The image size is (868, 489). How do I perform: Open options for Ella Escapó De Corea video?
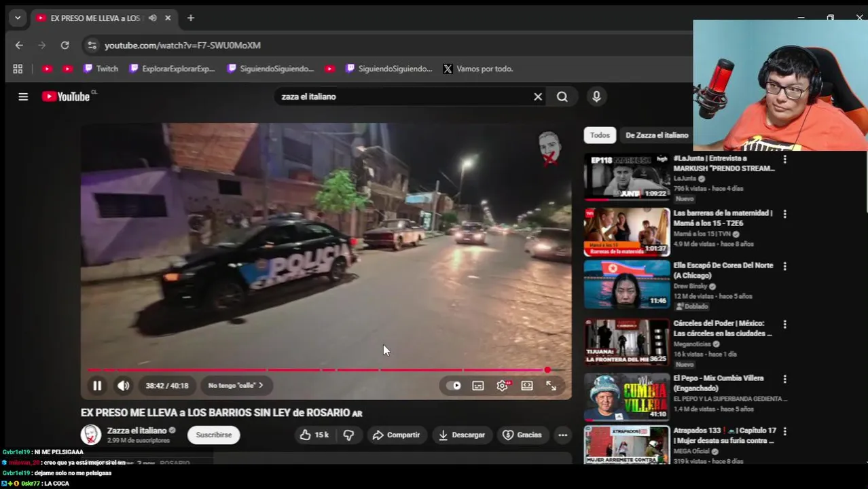click(x=785, y=266)
